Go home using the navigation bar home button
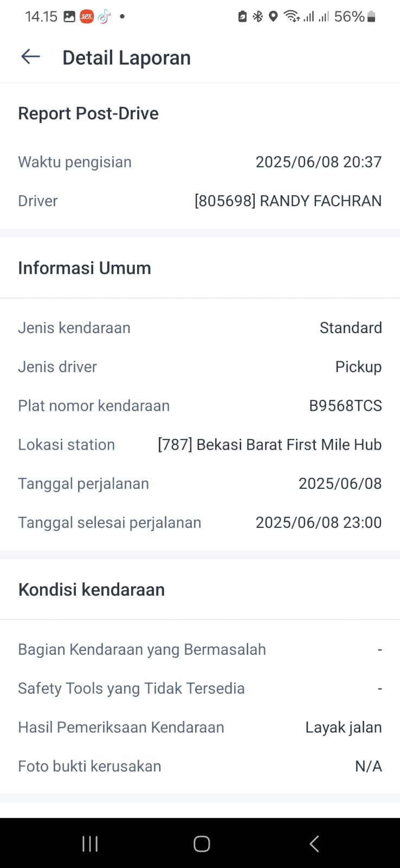400x868 pixels. pos(202,844)
